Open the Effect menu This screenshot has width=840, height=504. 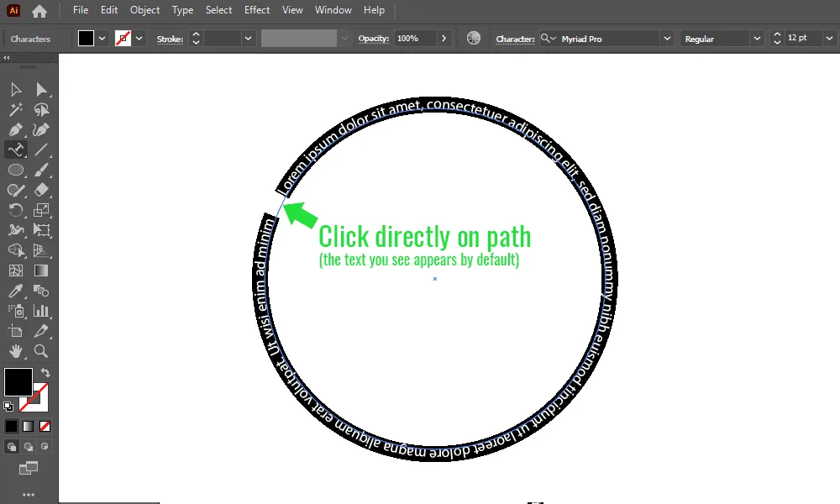[257, 10]
